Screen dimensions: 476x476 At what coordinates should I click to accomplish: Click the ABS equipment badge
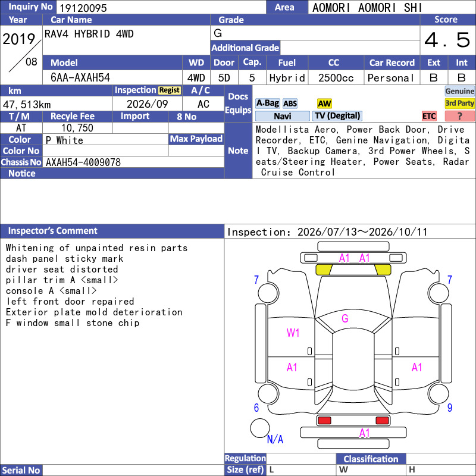pyautogui.click(x=290, y=104)
